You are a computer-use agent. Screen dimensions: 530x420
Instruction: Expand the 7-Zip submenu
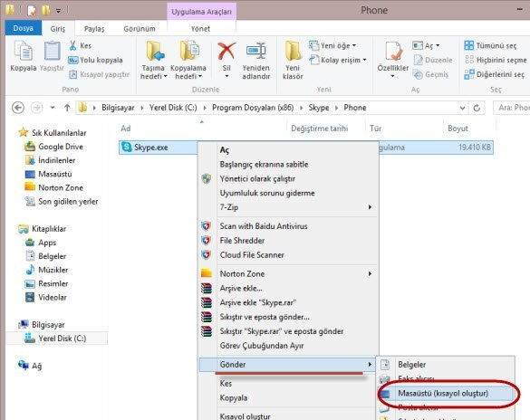pos(289,207)
